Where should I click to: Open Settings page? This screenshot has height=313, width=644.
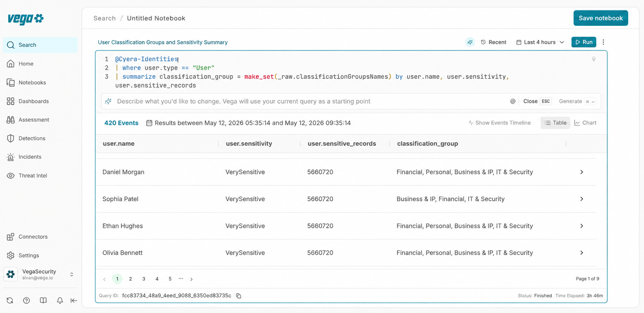(x=40, y=255)
